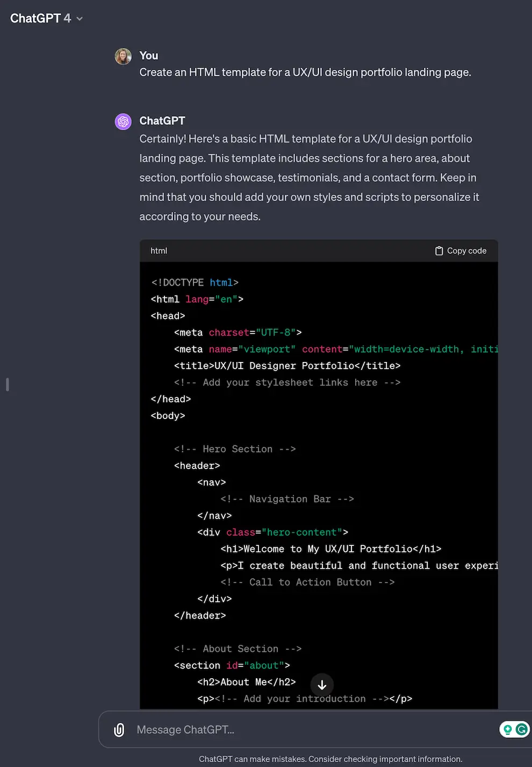
Task: Click the <html lang="en"> code line
Action: (197, 299)
